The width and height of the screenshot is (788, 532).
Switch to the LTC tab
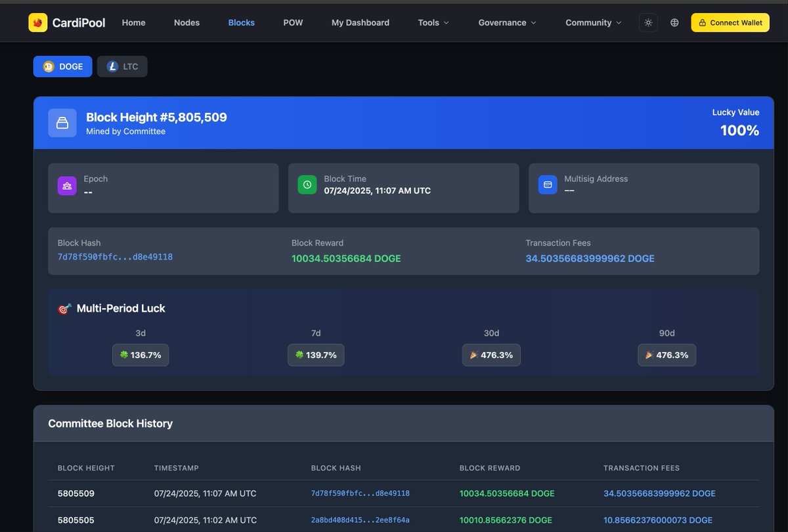point(122,66)
